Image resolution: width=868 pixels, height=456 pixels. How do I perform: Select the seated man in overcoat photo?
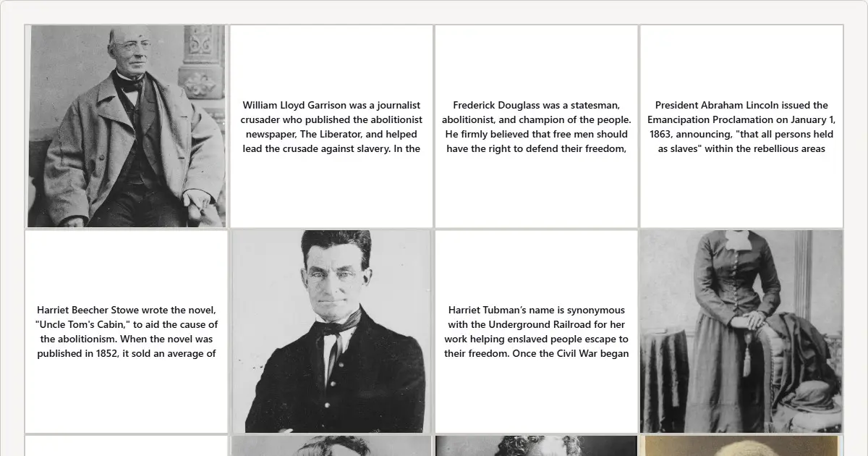coord(127,127)
